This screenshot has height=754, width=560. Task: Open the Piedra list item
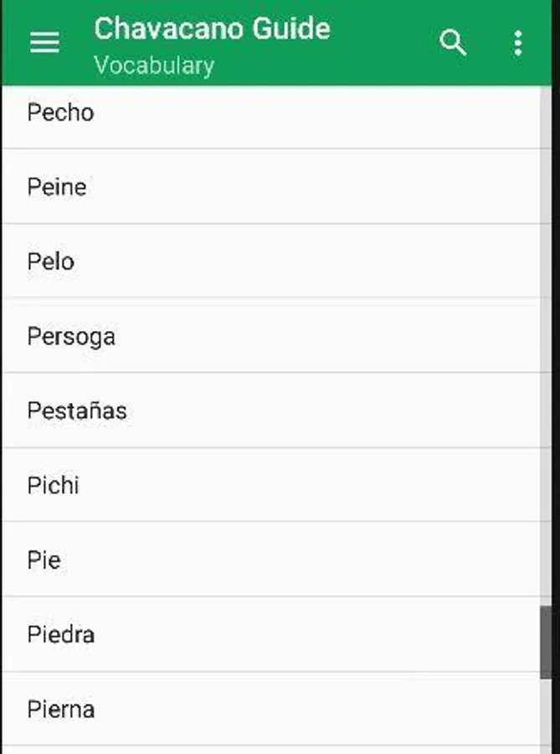pos(61,634)
